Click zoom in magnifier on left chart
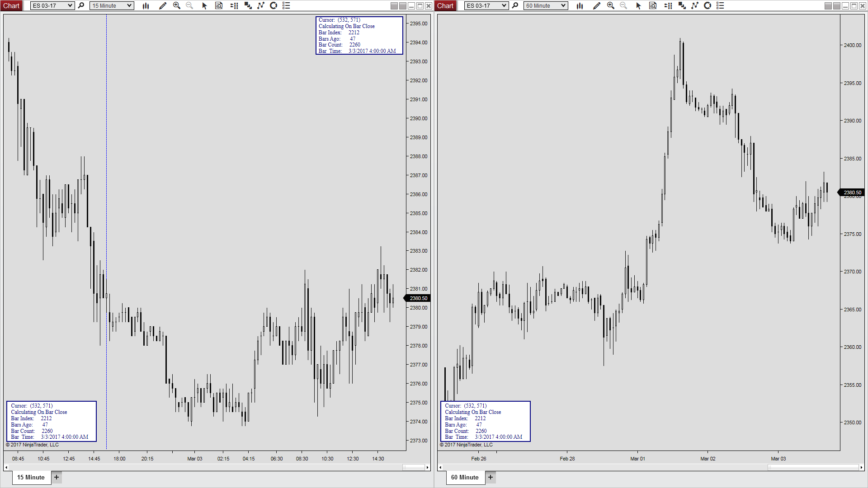This screenshot has width=868, height=488. pyautogui.click(x=177, y=6)
